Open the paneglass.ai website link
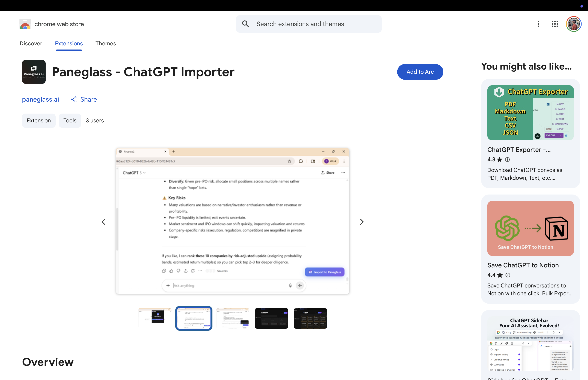588x380 pixels. 40,99
